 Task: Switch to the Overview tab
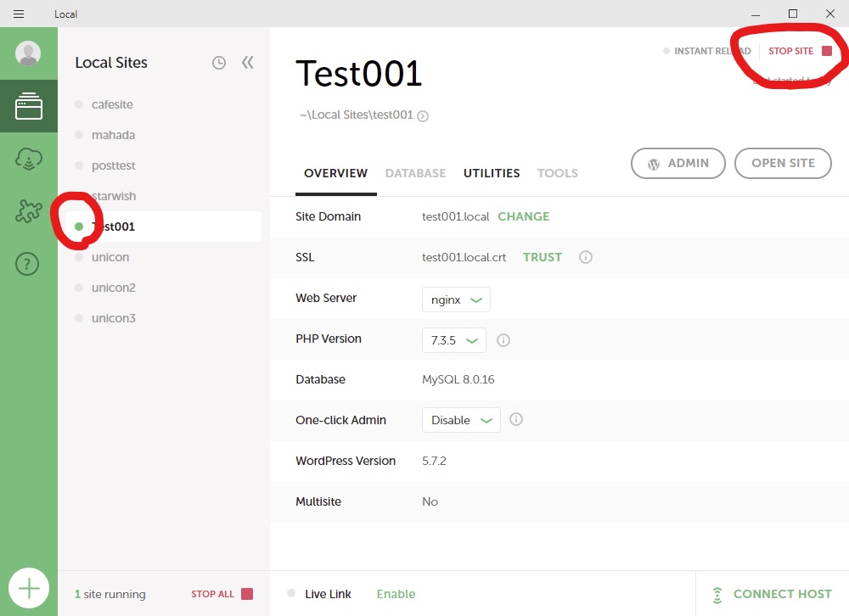click(x=335, y=173)
